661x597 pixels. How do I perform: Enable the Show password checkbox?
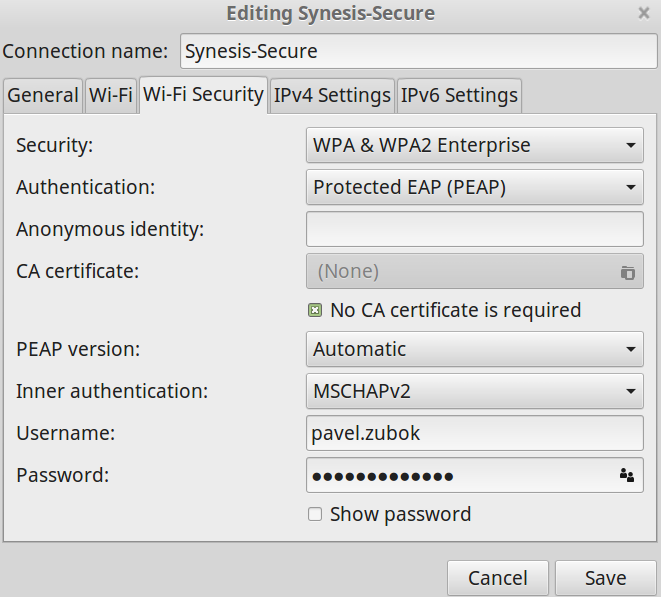click(x=315, y=514)
